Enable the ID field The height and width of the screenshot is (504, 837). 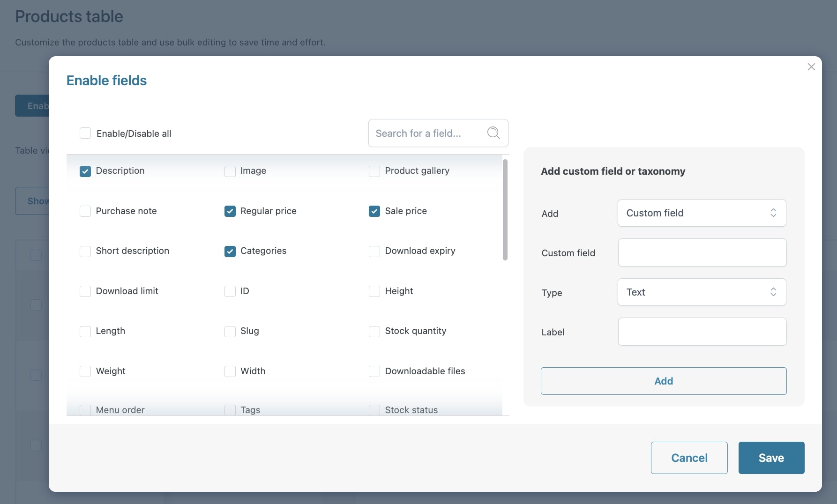[x=230, y=291]
